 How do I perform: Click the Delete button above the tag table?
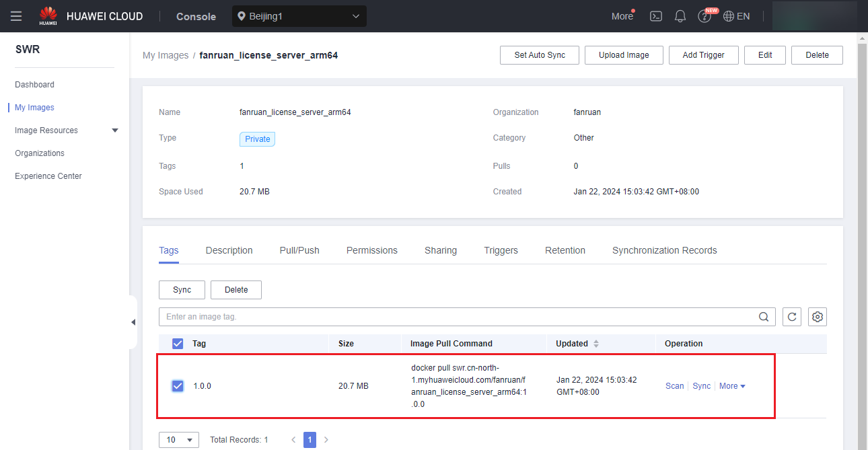click(x=236, y=290)
